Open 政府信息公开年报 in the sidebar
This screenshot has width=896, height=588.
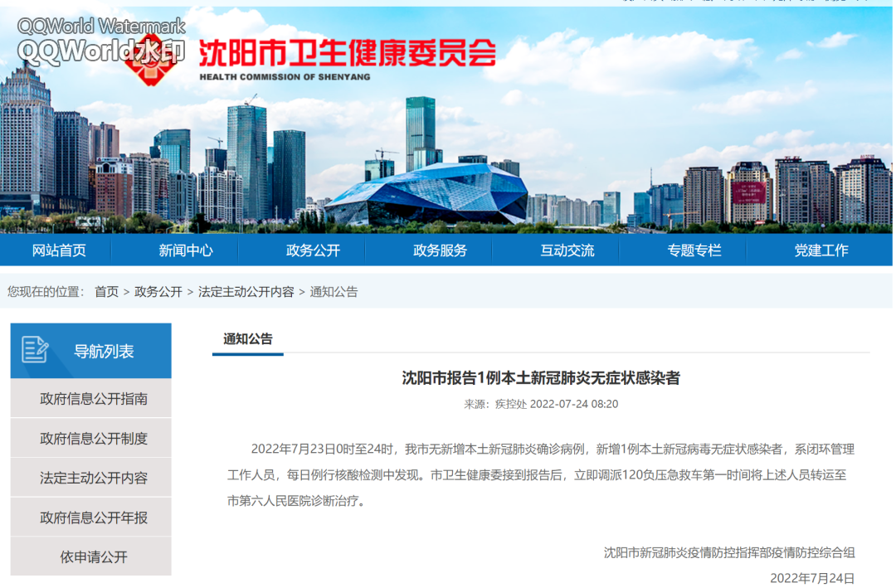click(91, 518)
